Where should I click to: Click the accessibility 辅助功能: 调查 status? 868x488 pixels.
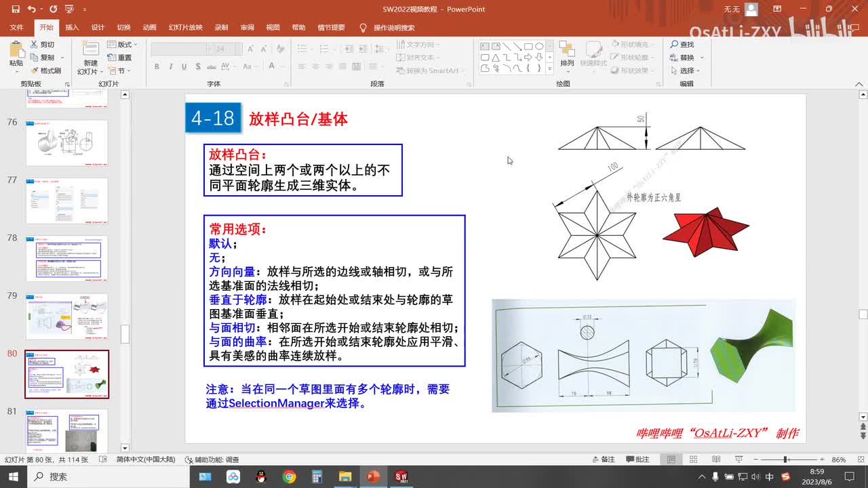212,460
